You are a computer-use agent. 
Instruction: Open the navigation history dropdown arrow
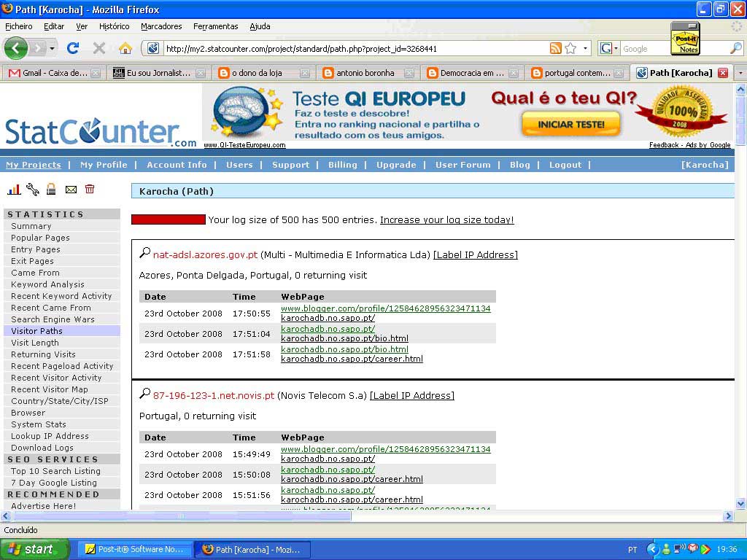(52, 48)
